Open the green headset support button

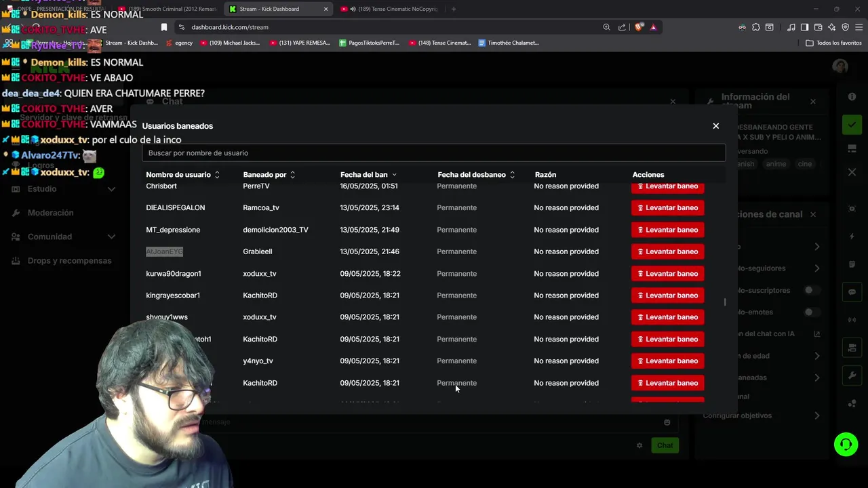point(846,445)
